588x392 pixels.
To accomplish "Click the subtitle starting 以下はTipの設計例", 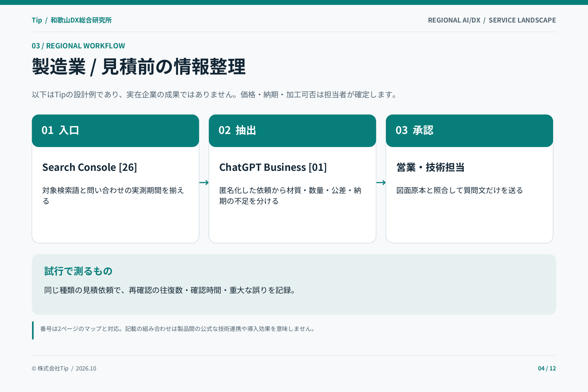I will point(215,95).
